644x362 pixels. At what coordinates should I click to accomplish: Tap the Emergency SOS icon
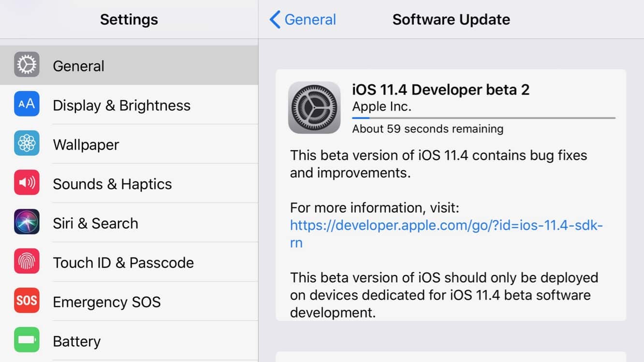[27, 301]
